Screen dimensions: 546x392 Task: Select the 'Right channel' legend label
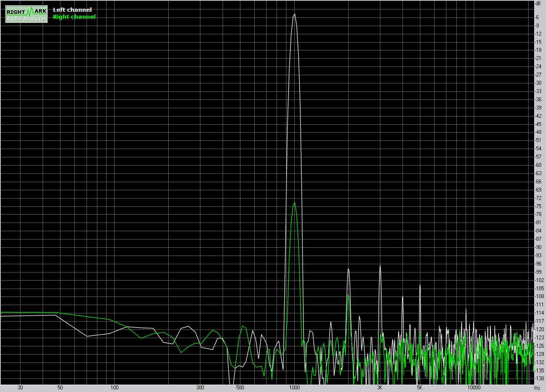74,17
